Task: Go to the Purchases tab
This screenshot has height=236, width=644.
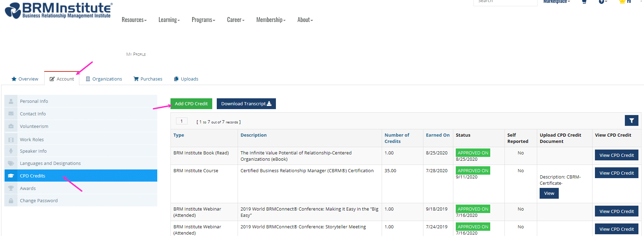Action: coord(148,79)
